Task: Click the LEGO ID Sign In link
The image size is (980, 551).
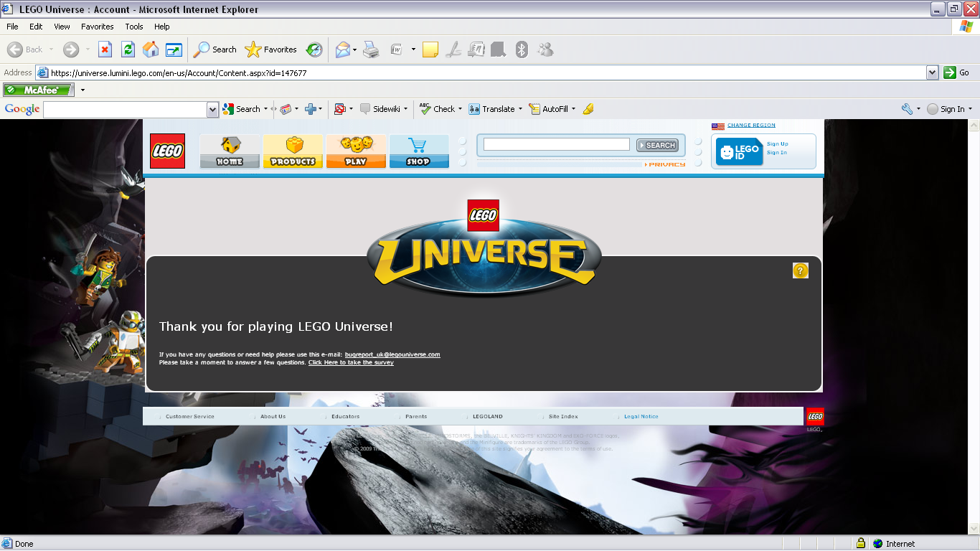Action: click(776, 153)
